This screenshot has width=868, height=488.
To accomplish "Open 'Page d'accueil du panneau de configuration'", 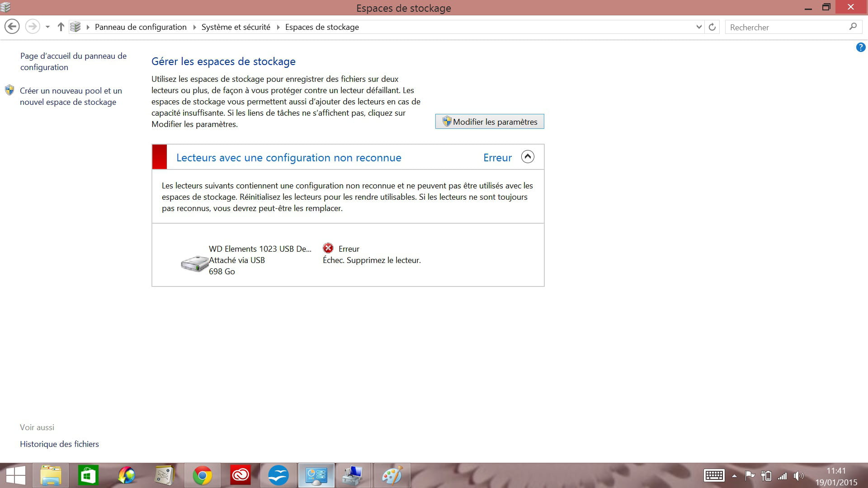I will pos(73,61).
